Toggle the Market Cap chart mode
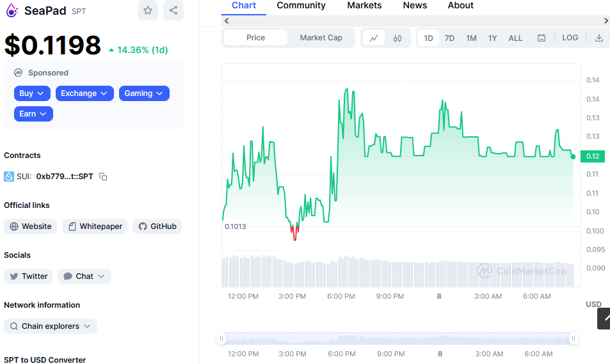Viewport: 610px width, 364px height. pos(321,38)
